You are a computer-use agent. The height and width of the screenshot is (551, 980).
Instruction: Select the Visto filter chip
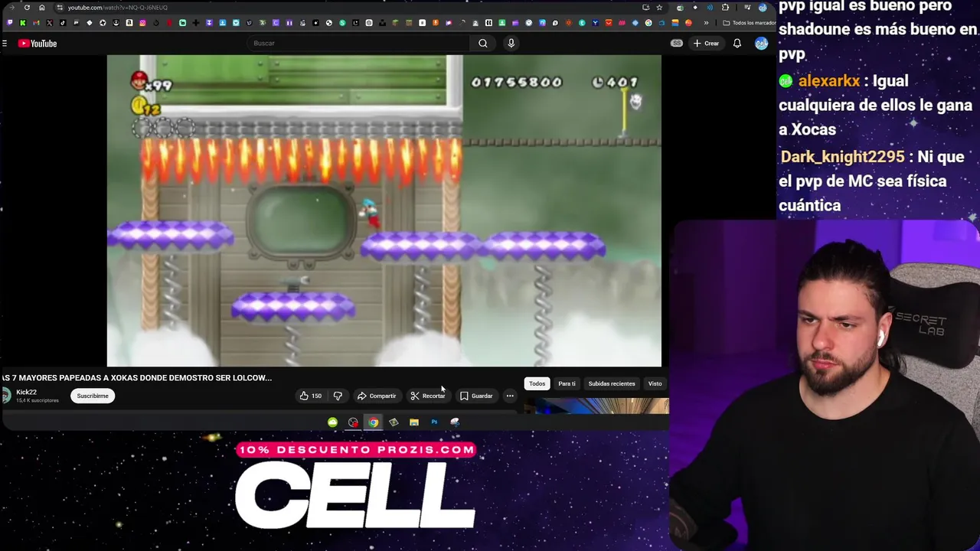pyautogui.click(x=655, y=383)
